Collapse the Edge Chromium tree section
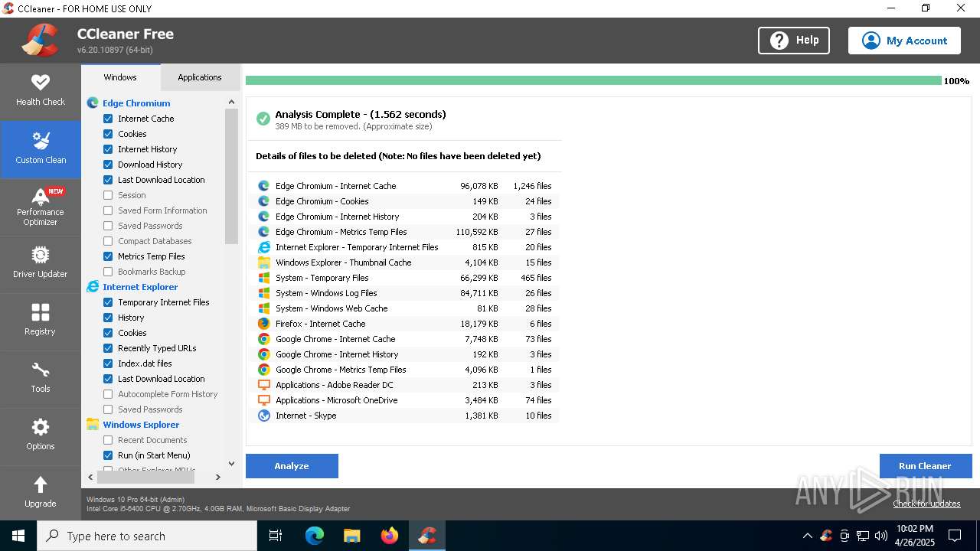The width and height of the screenshot is (980, 551). pos(136,103)
